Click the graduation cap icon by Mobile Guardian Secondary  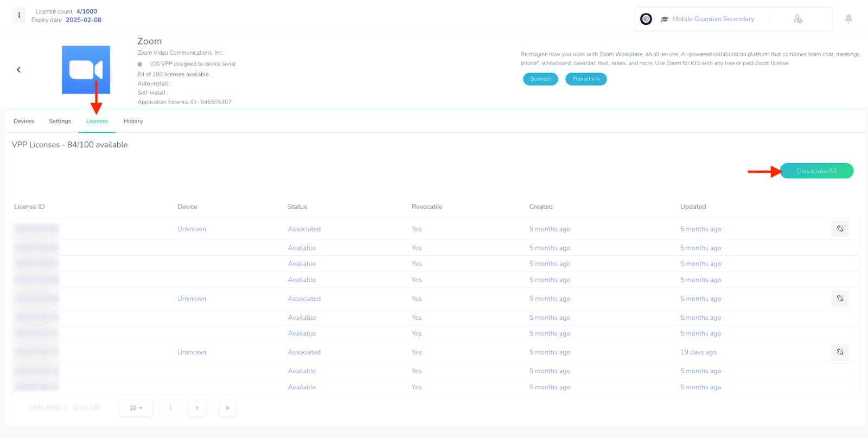[x=665, y=19]
